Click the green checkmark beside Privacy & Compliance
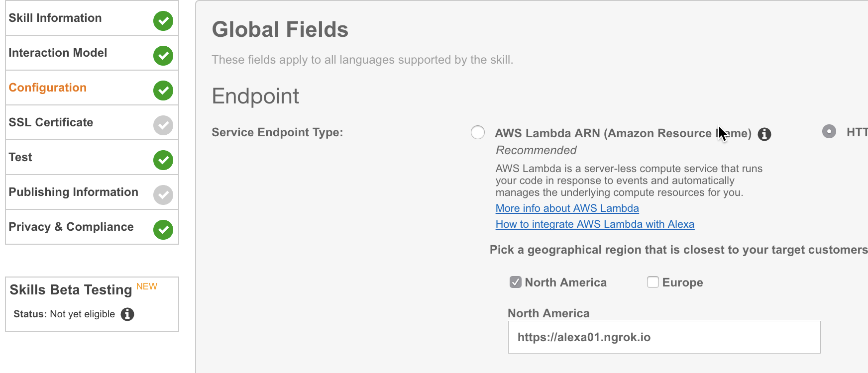This screenshot has width=868, height=373. pos(163,230)
